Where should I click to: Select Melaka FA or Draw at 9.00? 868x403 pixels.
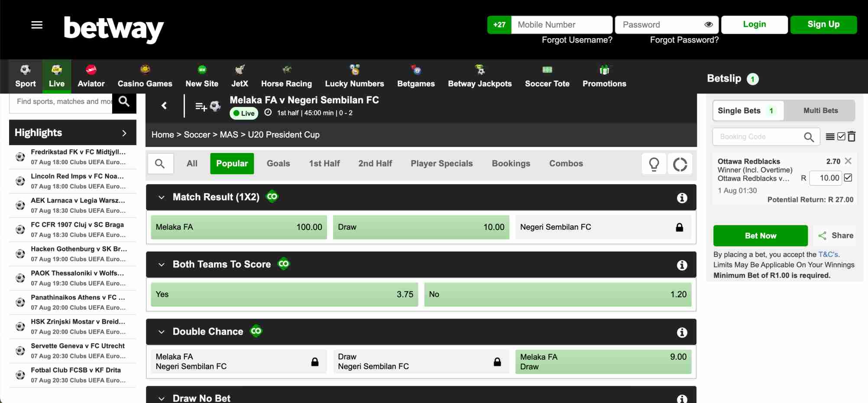(x=603, y=362)
